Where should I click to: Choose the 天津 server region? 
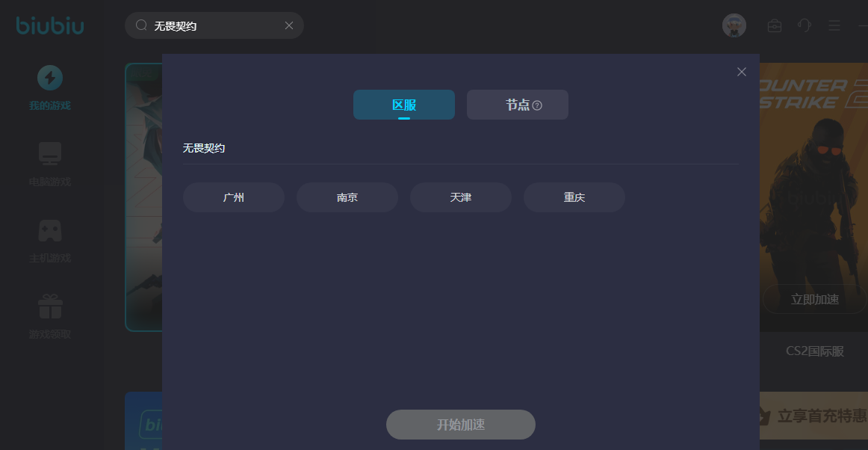[461, 197]
